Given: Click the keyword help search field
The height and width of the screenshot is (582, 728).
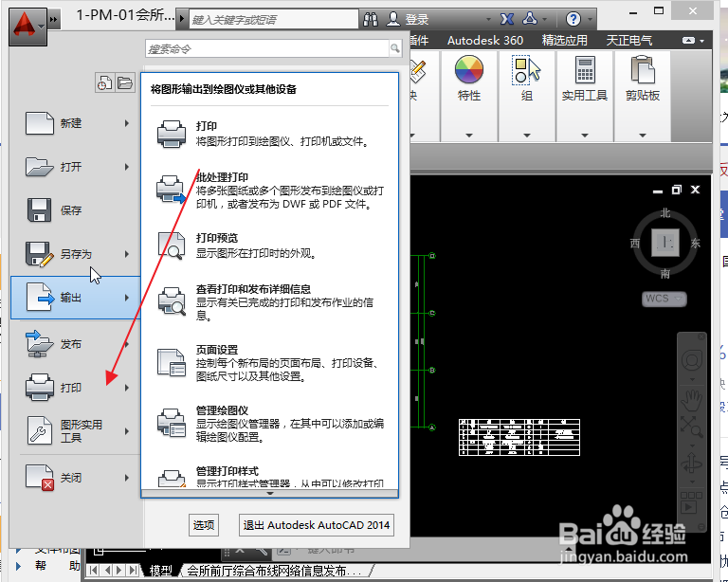Looking at the screenshot, I should pos(273,20).
